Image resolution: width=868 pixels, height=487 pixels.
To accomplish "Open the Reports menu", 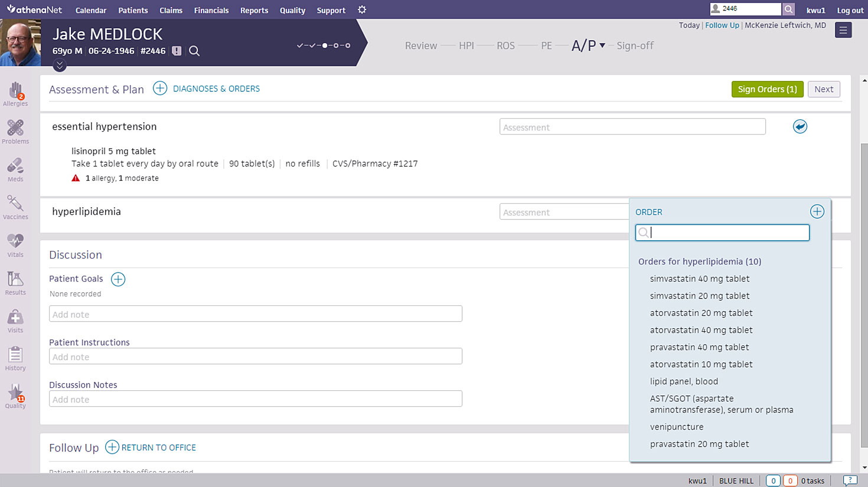I will 254,11.
